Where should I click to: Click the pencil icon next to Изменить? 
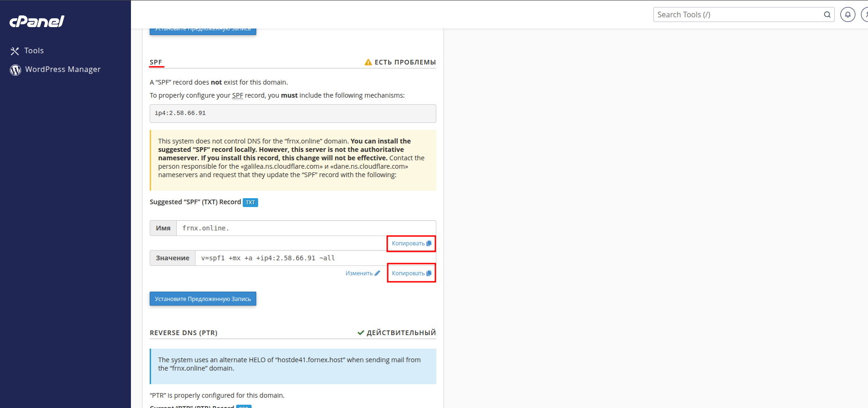[x=377, y=273]
